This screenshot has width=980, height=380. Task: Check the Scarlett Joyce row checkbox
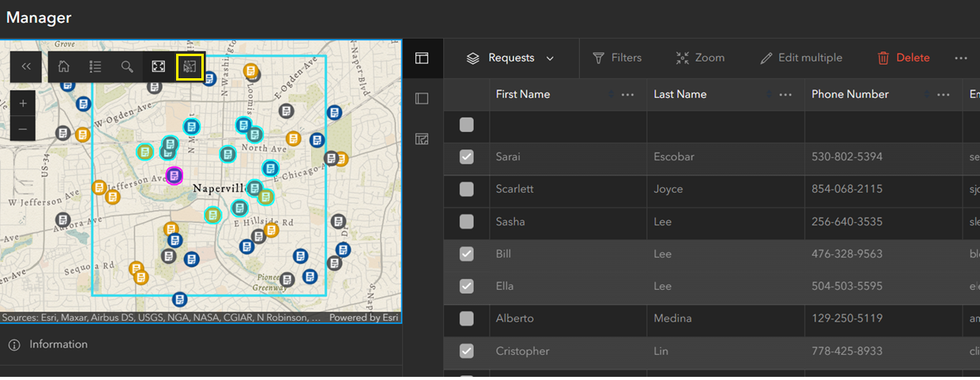[x=467, y=189]
